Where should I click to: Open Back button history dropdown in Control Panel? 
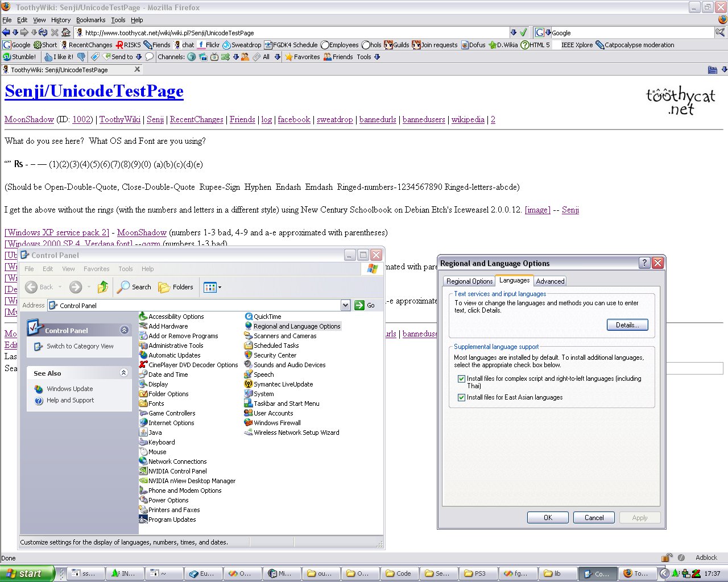59,287
